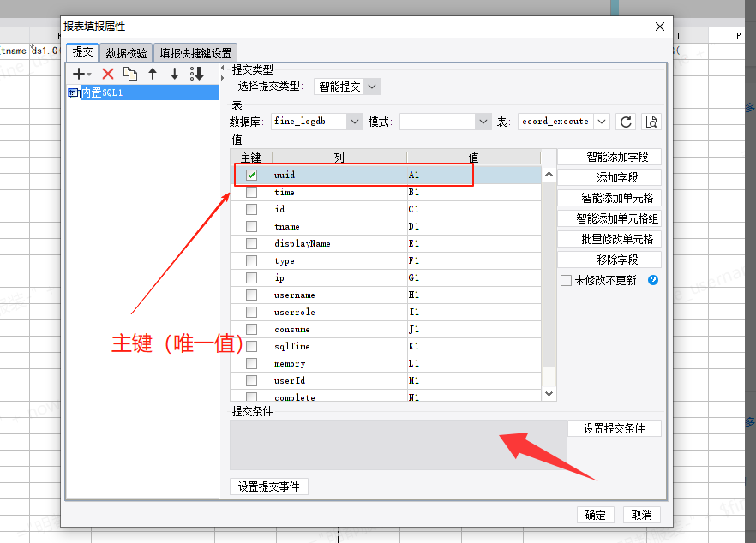Switch to 数据校验 tab
The width and height of the screenshot is (756, 543).
tap(126, 52)
